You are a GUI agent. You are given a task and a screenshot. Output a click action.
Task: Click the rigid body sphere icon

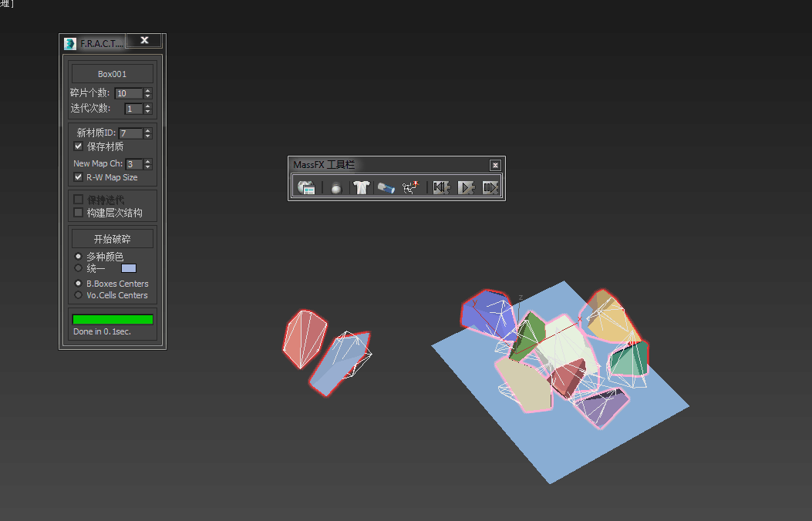(x=335, y=187)
